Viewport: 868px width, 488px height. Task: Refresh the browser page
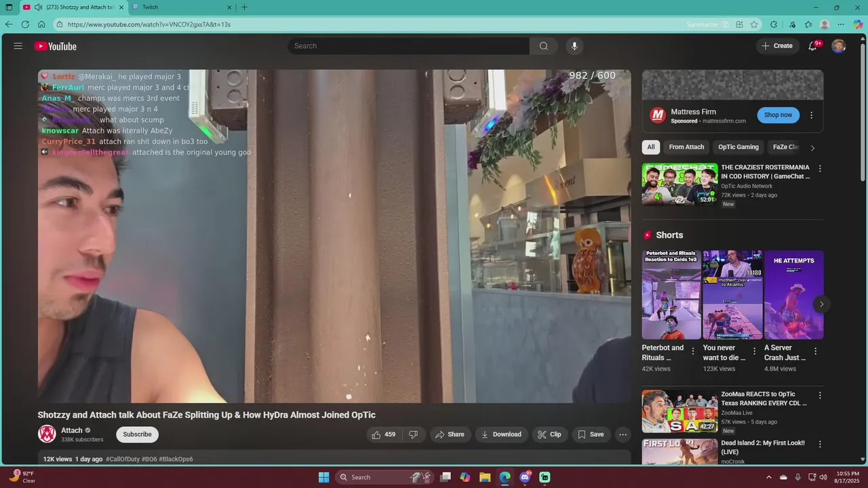coord(25,24)
